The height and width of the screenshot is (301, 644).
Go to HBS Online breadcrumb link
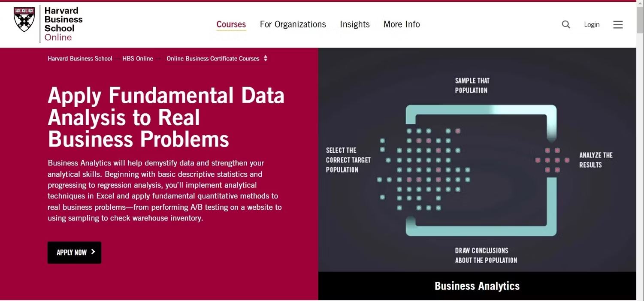[138, 59]
